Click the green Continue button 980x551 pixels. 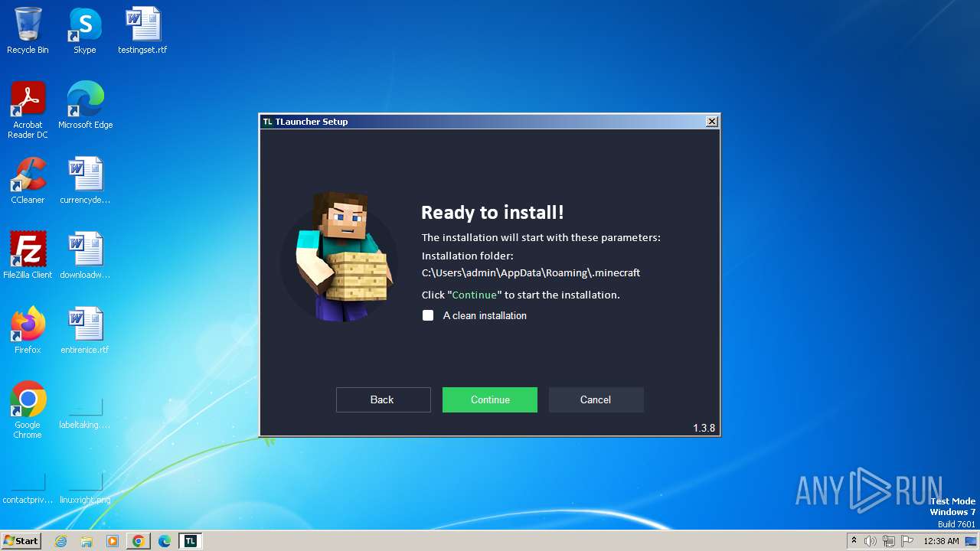[490, 399]
